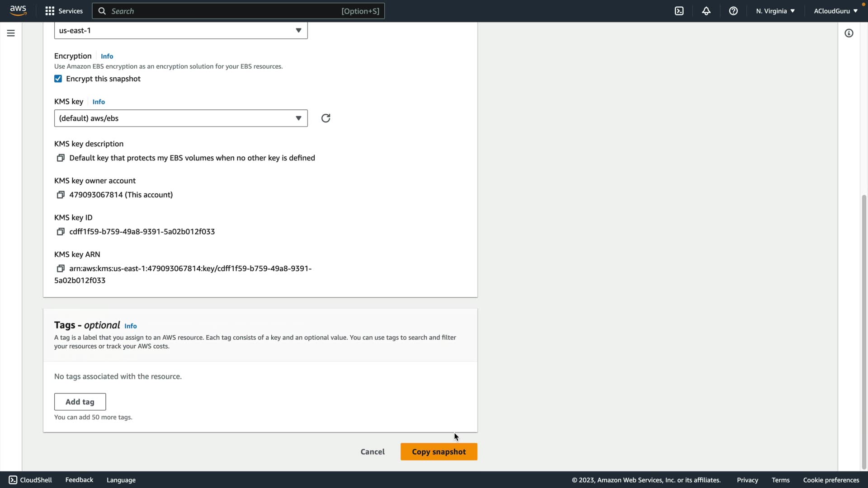Copy the KMS key owner account
The width and height of the screenshot is (868, 488).
click(61, 195)
